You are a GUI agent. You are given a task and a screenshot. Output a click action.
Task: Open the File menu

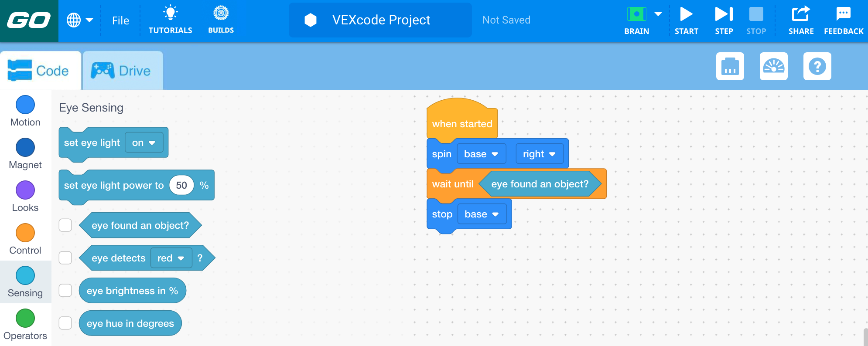[x=120, y=20]
